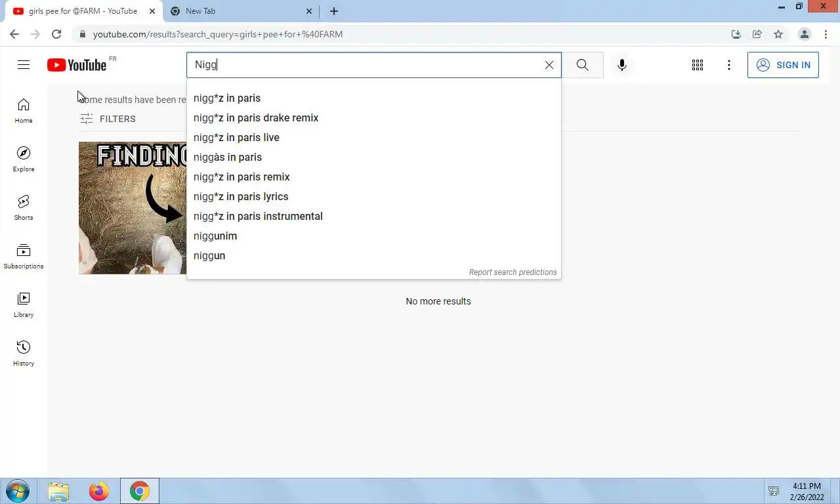Launch File Explorer from the taskbar
The height and width of the screenshot is (504, 840).
tap(58, 491)
